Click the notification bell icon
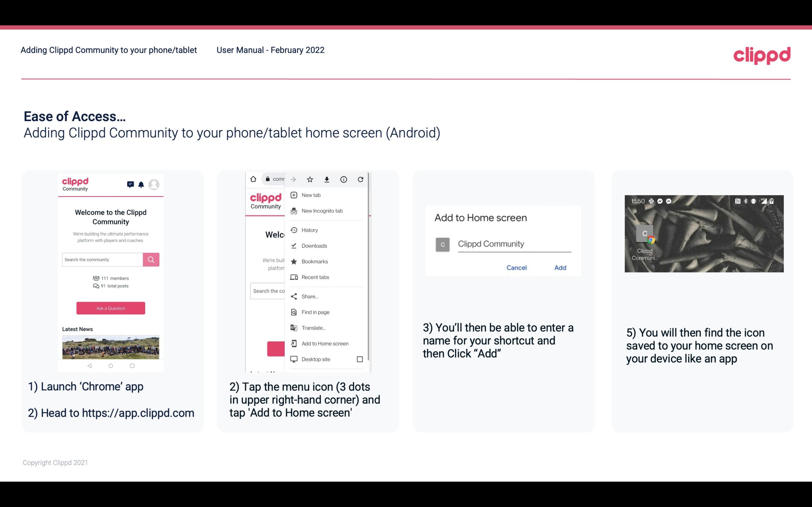 pyautogui.click(x=141, y=184)
